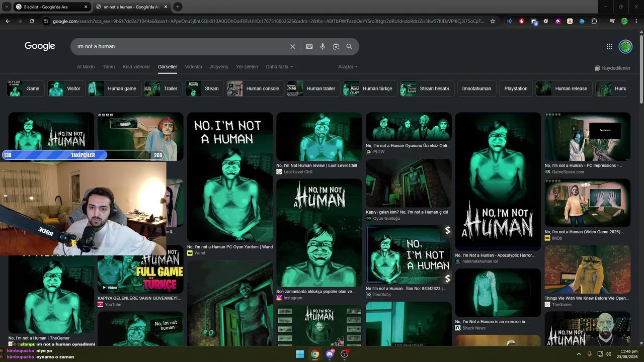Apply the 'Human türkçe' filter chip

click(x=370, y=88)
